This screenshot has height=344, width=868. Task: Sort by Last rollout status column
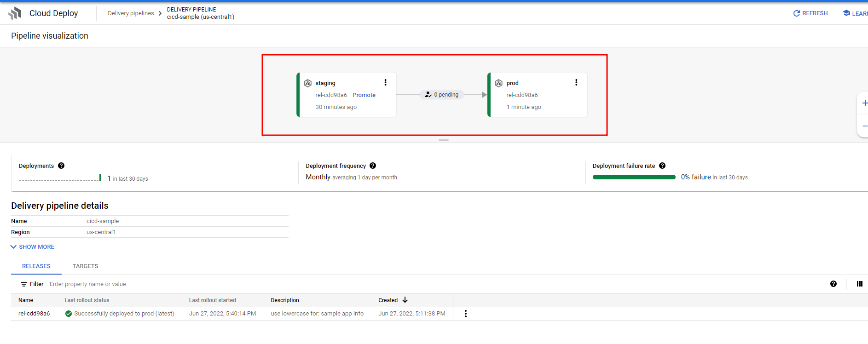87,300
